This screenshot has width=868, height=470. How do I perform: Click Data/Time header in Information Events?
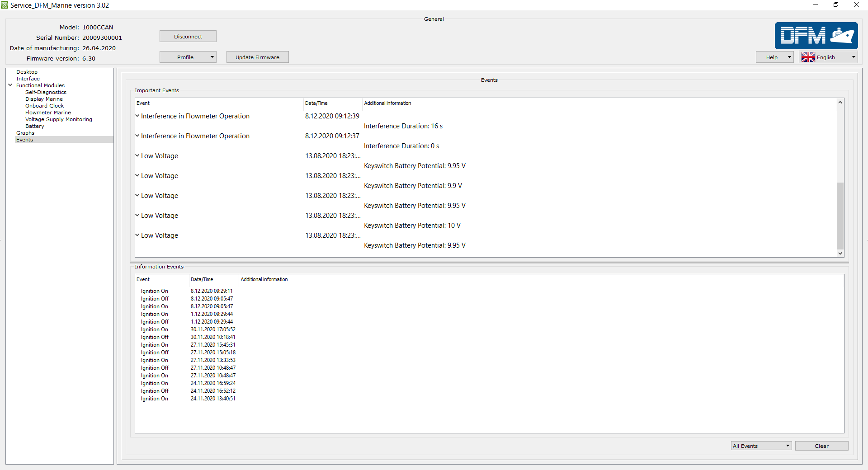214,279
